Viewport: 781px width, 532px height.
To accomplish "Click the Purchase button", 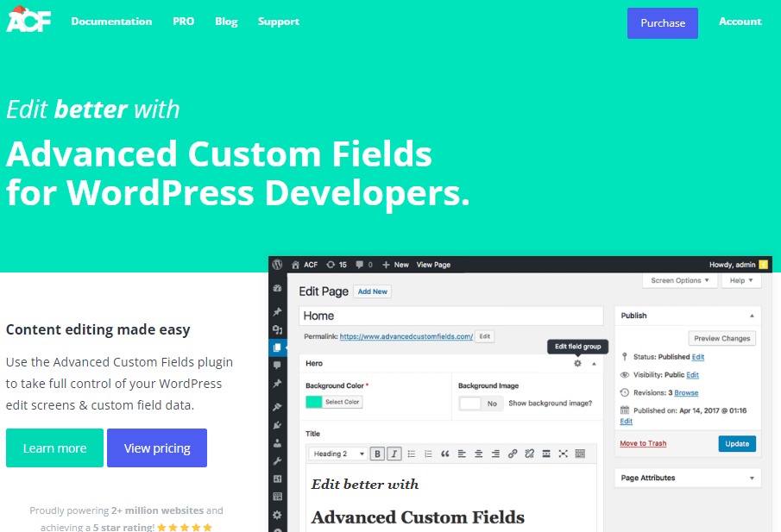I will click(663, 23).
